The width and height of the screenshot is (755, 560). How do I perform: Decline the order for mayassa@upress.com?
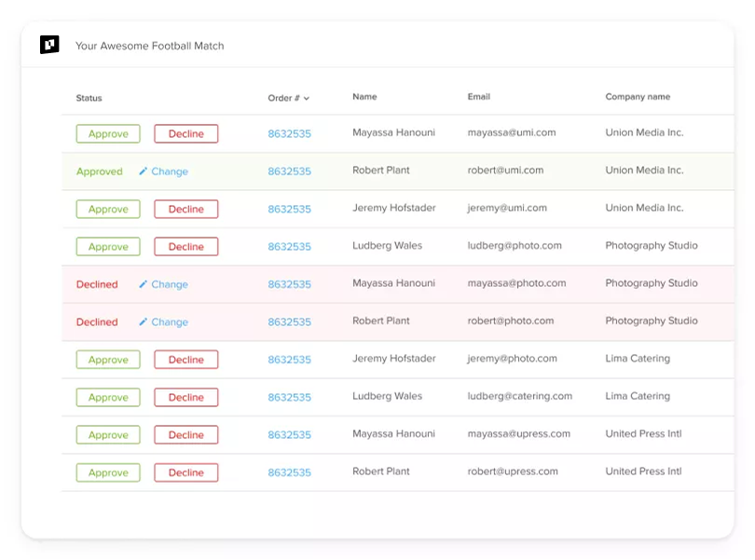coord(185,435)
